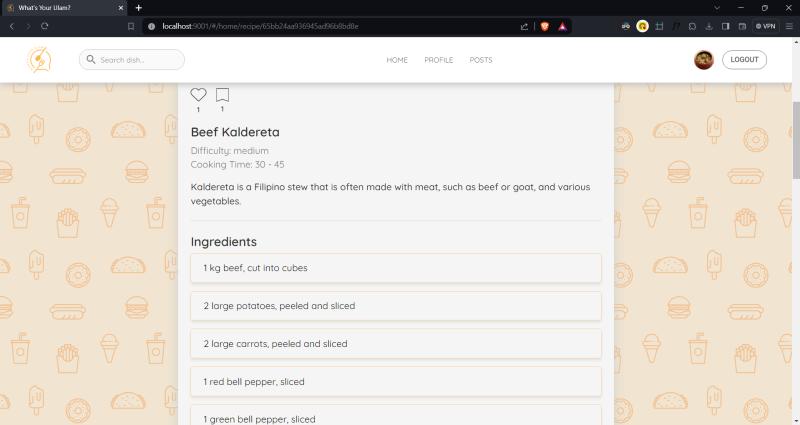Open the user profile avatar
This screenshot has width=800, height=425.
coord(703,60)
